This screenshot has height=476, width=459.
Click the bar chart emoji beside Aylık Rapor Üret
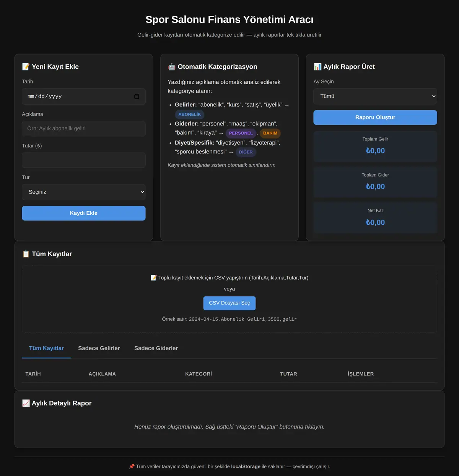pyautogui.click(x=317, y=67)
